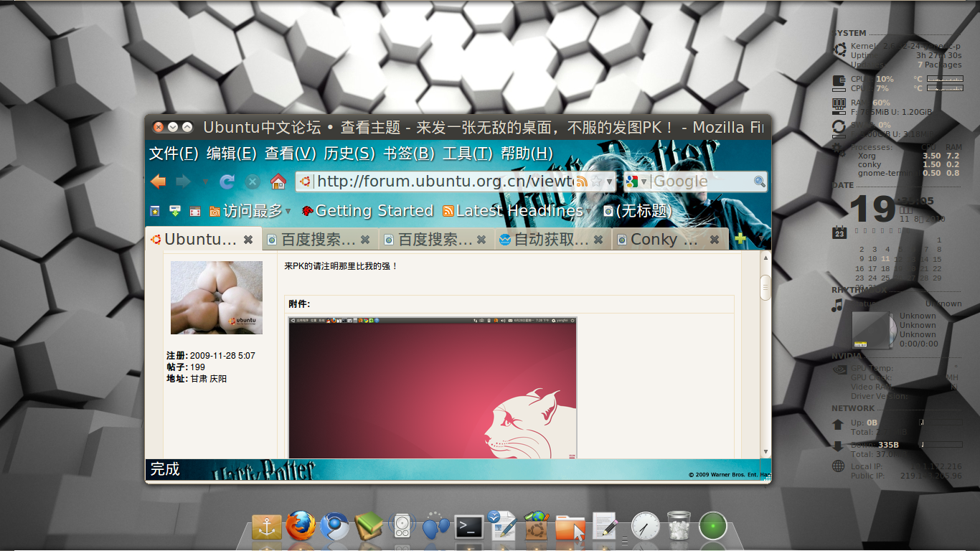Open the 书签(B) menu
Viewport: 980px width, 551px height.
coord(409,153)
